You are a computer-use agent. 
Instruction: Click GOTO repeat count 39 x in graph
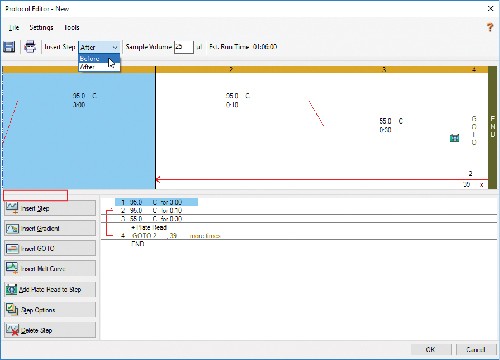click(473, 184)
